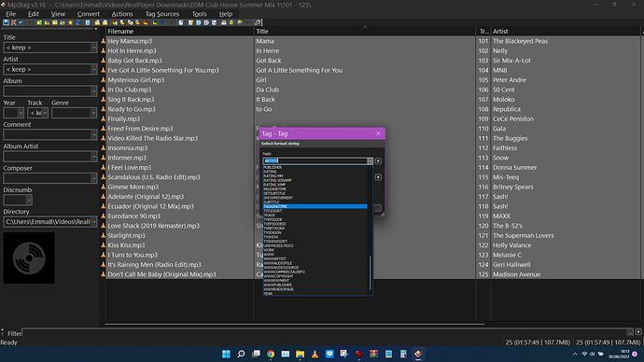Click the calculator icon in taskbar
The image size is (644, 362).
click(x=403, y=354)
